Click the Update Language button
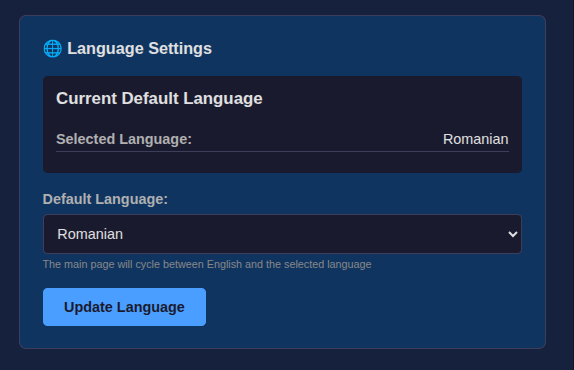This screenshot has width=574, height=370. 124,307
